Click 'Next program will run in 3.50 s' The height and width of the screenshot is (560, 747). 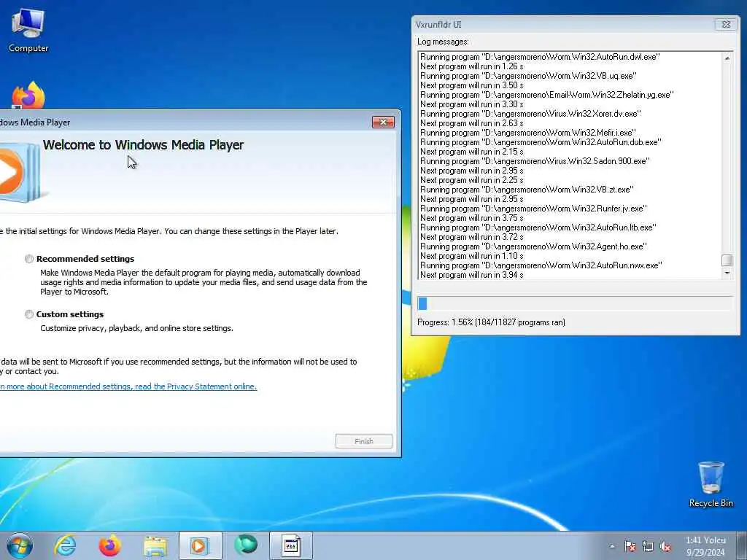(x=472, y=85)
